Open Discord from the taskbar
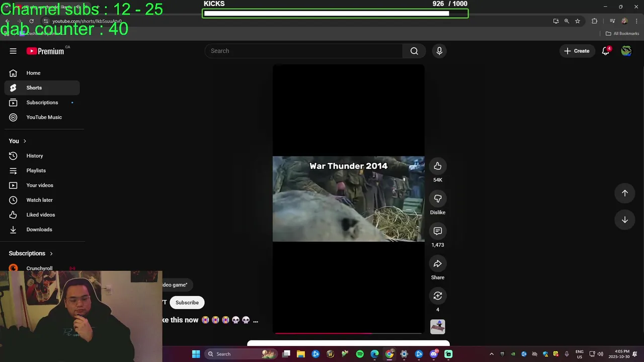 click(x=434, y=354)
